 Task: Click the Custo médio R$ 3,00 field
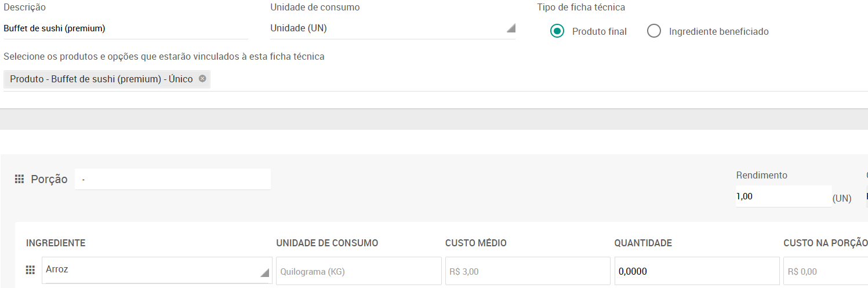(x=528, y=271)
